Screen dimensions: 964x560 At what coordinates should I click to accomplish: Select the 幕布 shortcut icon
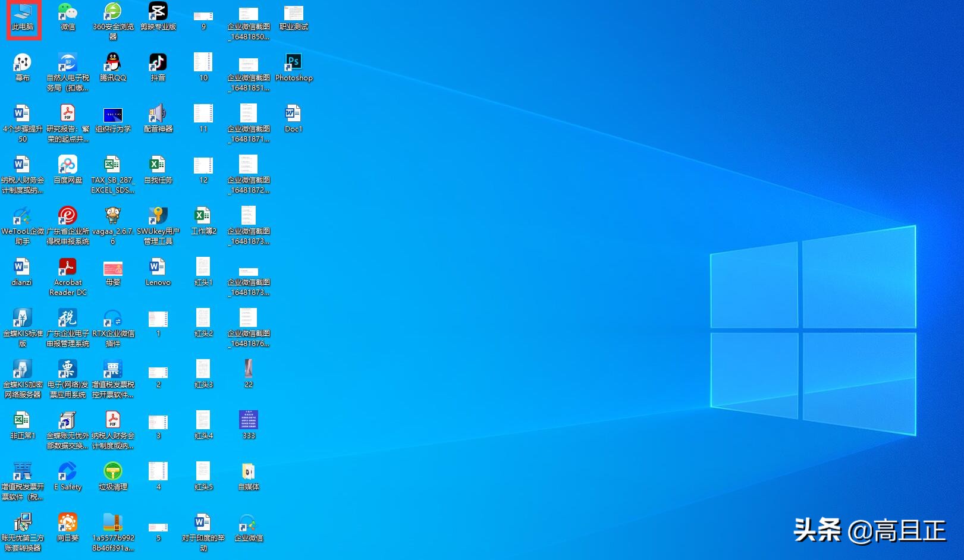pos(23,67)
